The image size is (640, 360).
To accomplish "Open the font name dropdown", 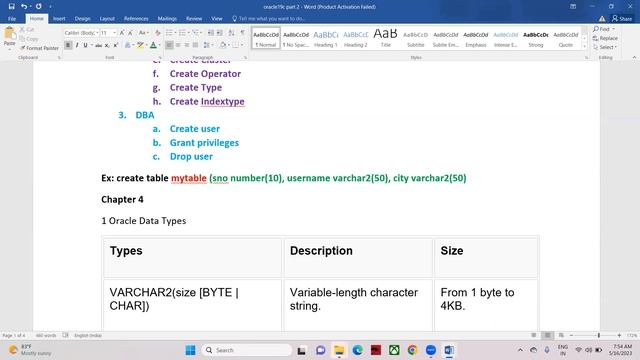I will pyautogui.click(x=98, y=33).
